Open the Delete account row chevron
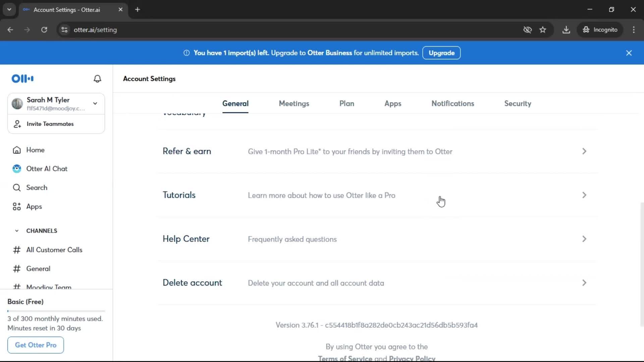 pyautogui.click(x=584, y=283)
